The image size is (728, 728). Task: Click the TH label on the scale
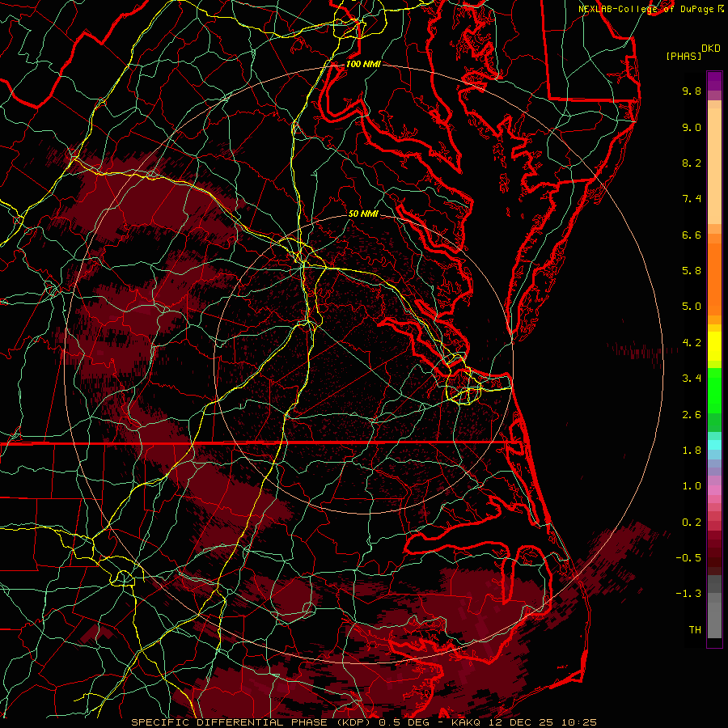point(695,630)
